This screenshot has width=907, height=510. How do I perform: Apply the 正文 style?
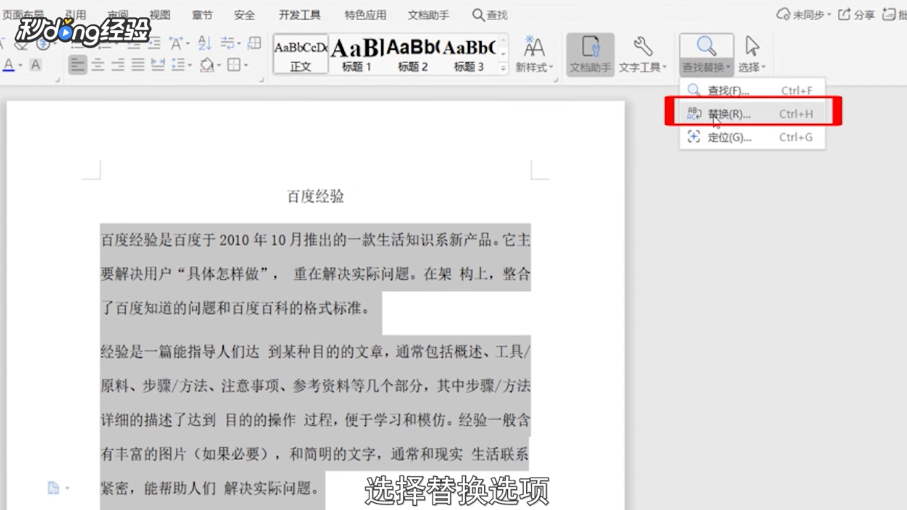tap(300, 54)
